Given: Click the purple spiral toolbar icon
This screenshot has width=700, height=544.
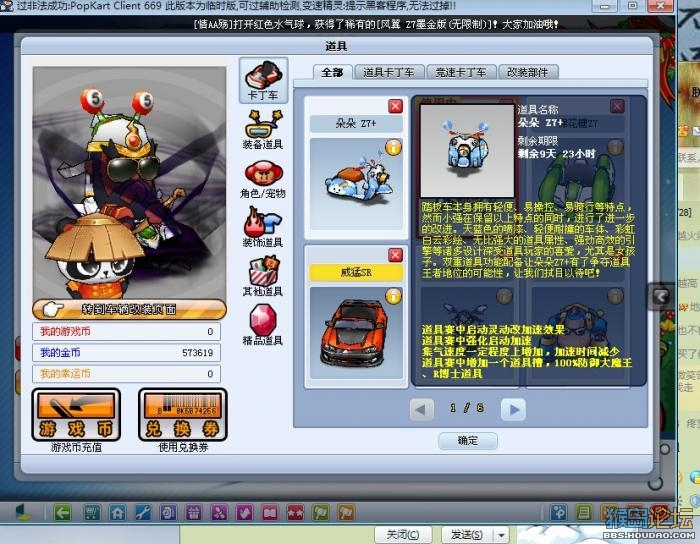Looking at the screenshot, I should [168, 513].
